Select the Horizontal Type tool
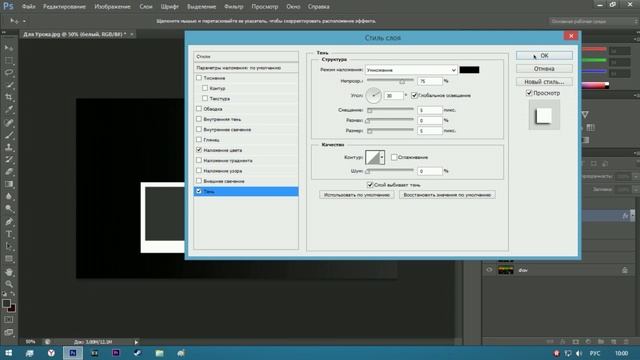 pos(9,234)
